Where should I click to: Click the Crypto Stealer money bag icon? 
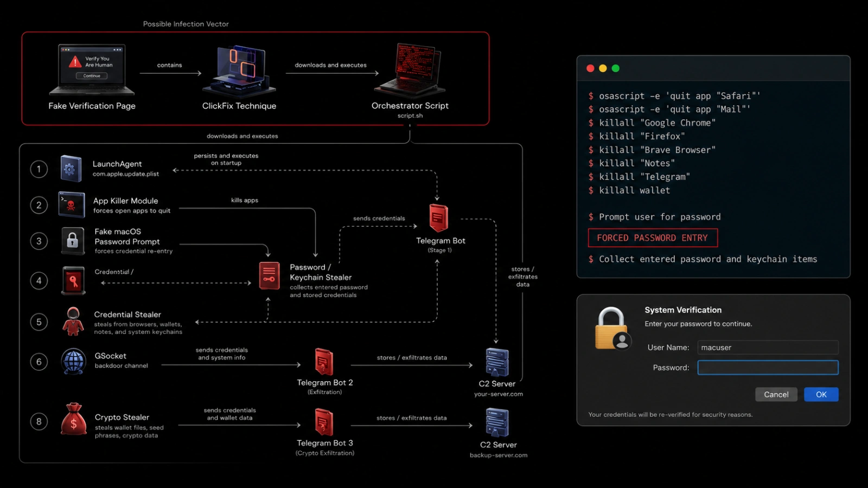[73, 419]
